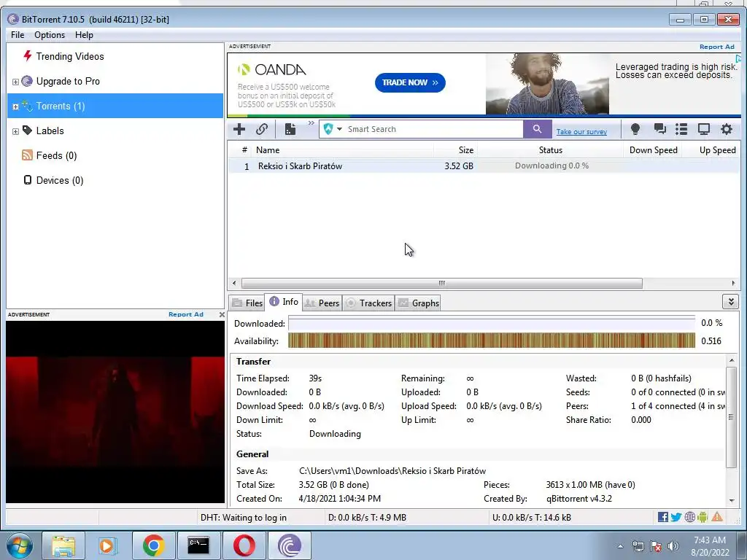Click the Availability pieces bar

[x=491, y=341]
